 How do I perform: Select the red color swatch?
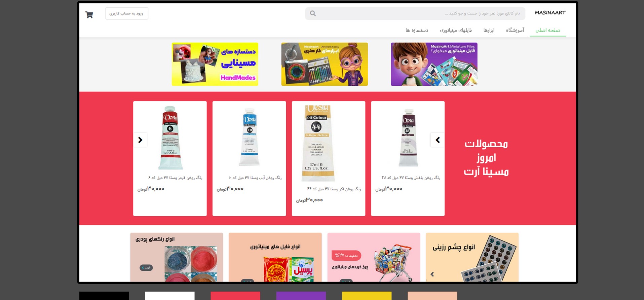(235, 296)
